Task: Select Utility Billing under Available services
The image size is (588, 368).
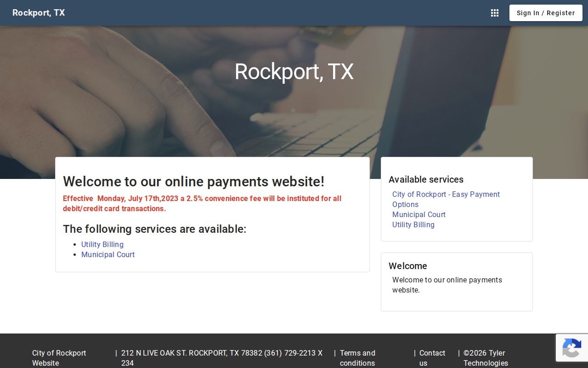Action: pyautogui.click(x=413, y=224)
